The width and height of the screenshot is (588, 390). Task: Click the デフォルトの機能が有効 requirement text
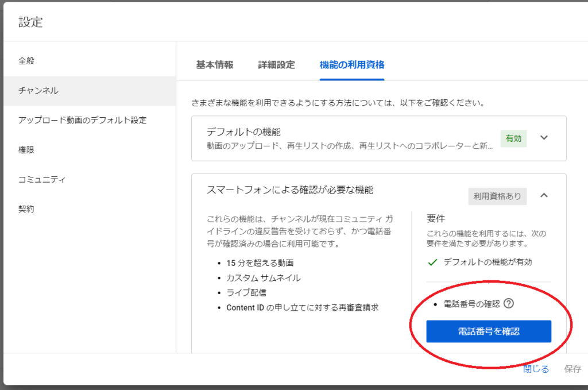click(x=488, y=262)
